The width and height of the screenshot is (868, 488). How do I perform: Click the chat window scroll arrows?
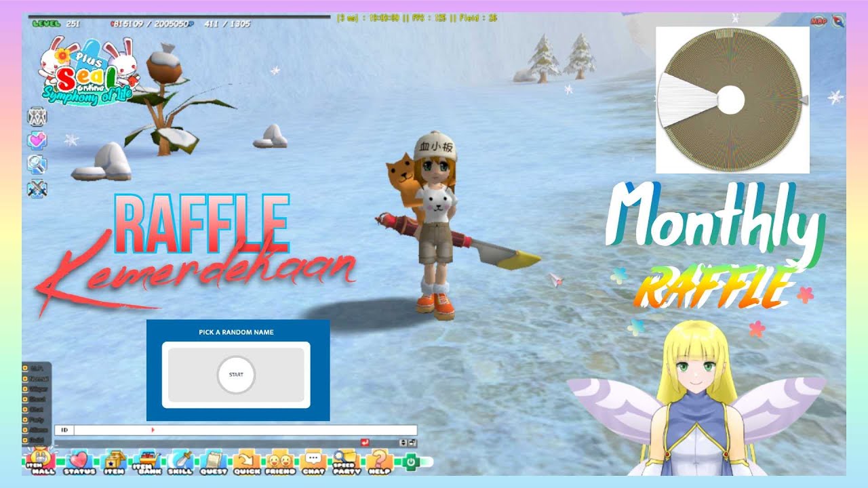click(x=404, y=443)
